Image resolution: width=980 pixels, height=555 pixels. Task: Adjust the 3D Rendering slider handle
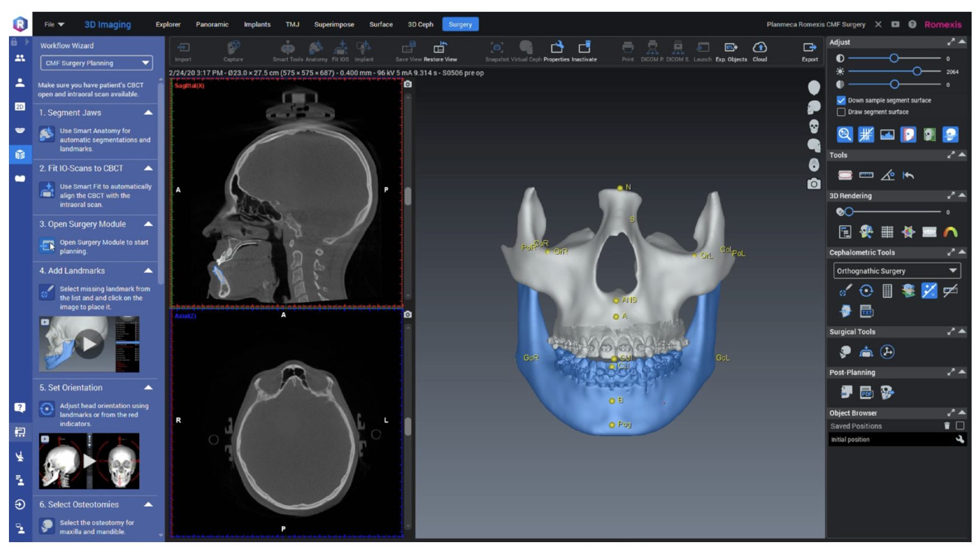[849, 211]
